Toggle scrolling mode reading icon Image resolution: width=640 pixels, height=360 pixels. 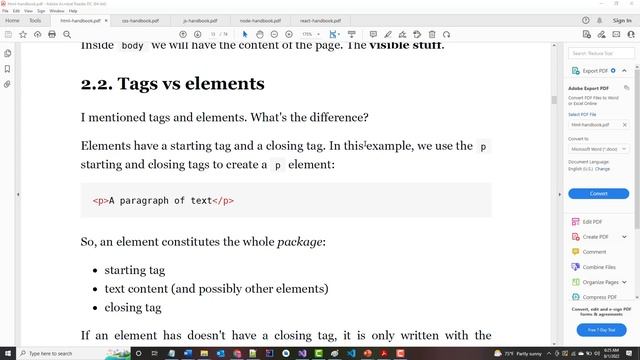coord(351,35)
